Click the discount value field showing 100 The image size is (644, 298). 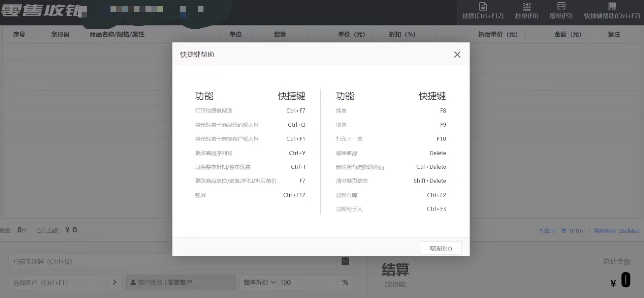306,282
